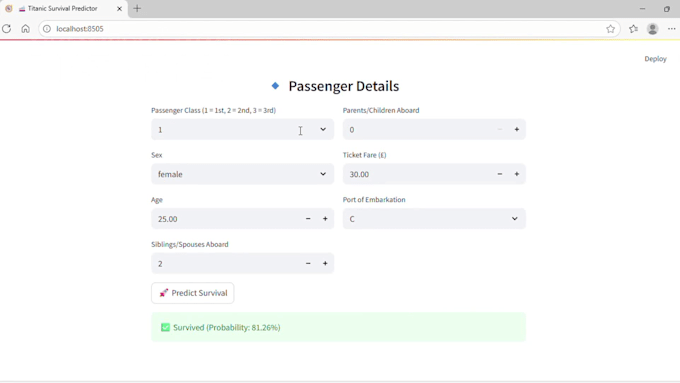Go to the browser home page icon
Screen dimensions: 680x383
click(x=26, y=29)
